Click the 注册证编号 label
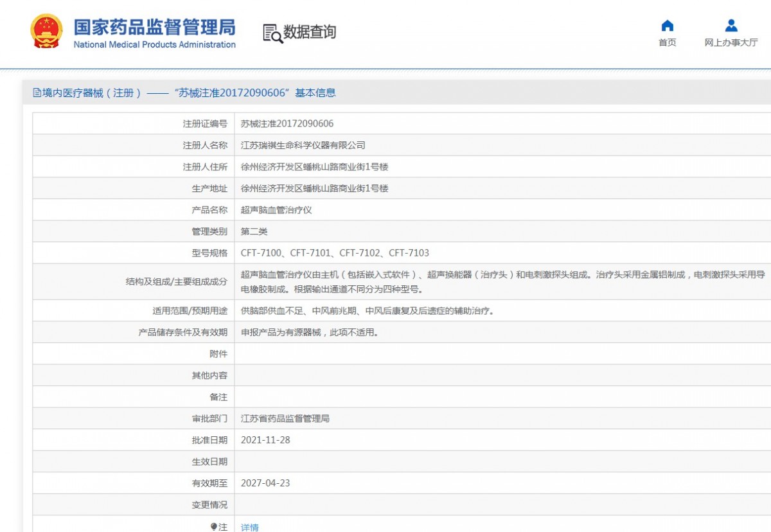The image size is (771, 532). pyautogui.click(x=205, y=123)
